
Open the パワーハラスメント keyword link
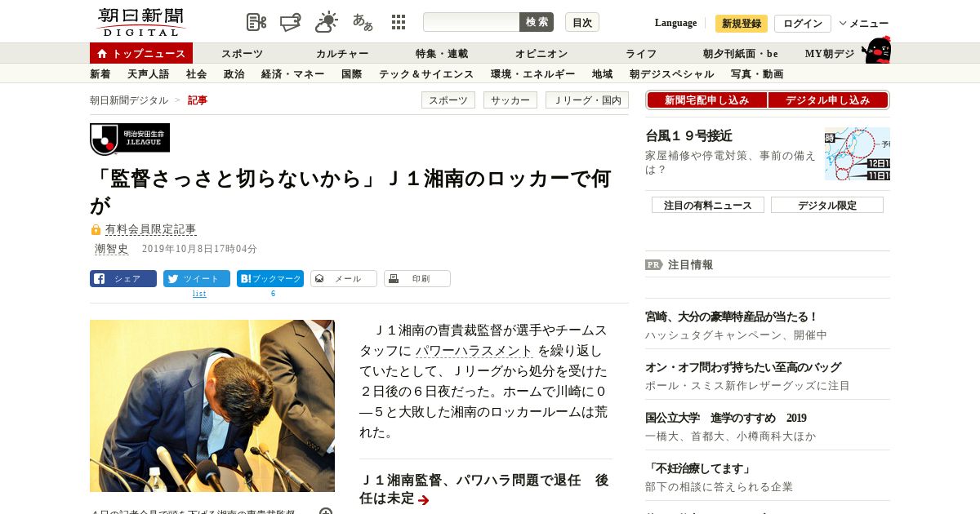[x=474, y=351]
